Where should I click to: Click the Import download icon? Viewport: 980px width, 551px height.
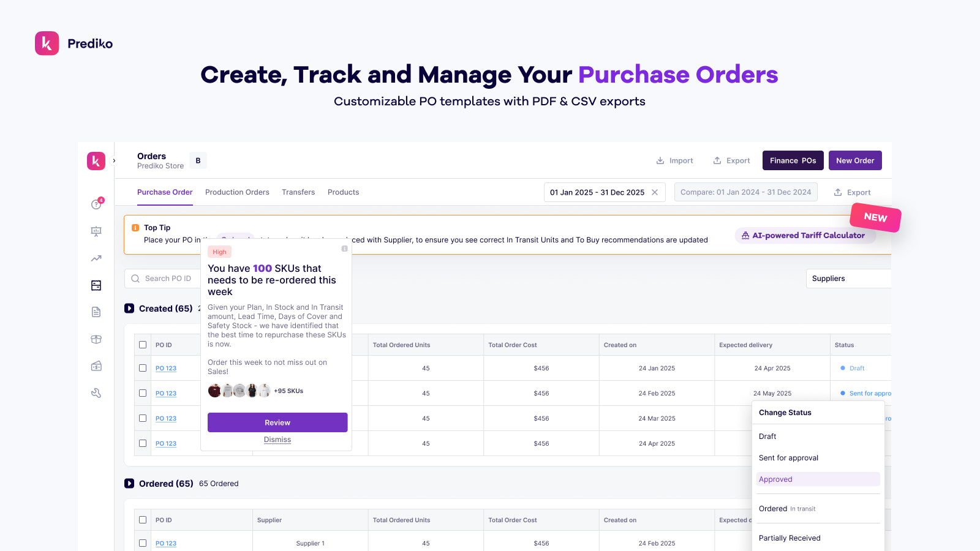(660, 160)
